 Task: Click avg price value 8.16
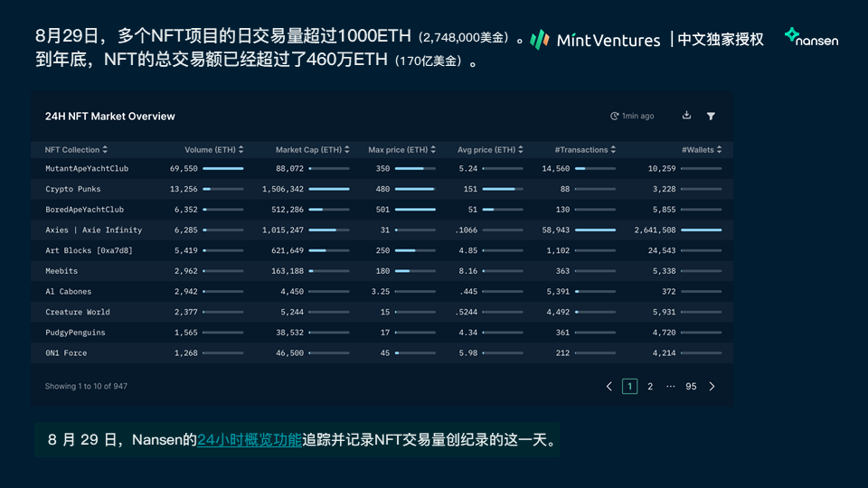point(467,270)
